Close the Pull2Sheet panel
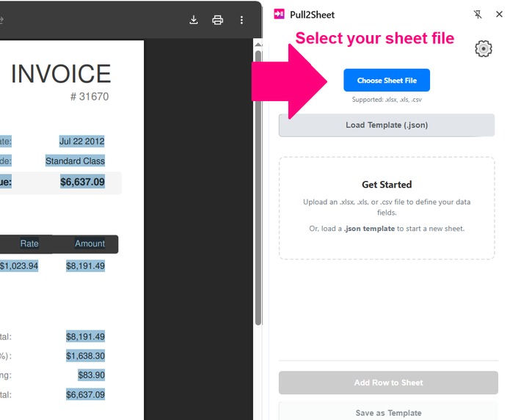The width and height of the screenshot is (510, 420). pos(499,14)
